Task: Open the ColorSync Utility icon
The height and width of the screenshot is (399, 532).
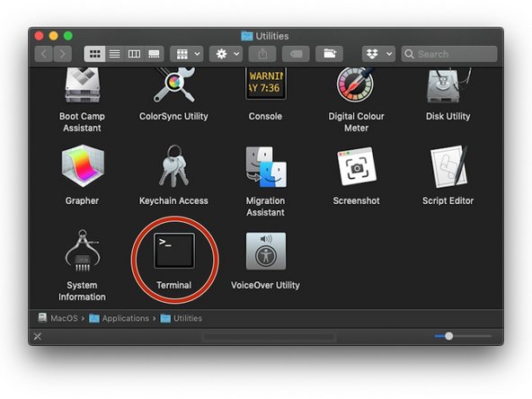Action: tap(174, 84)
